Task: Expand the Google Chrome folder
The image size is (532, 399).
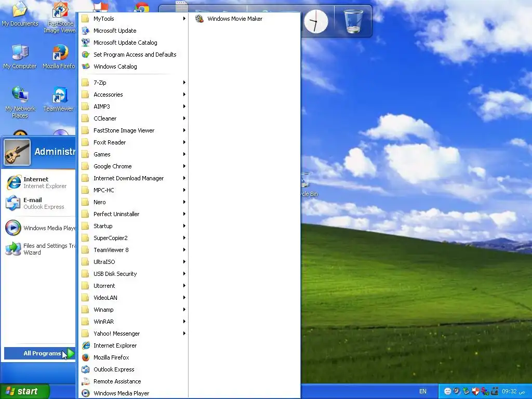Action: 132,166
